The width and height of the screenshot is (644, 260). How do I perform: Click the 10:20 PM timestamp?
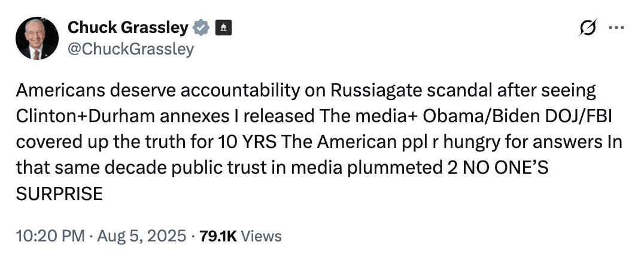(x=50, y=236)
